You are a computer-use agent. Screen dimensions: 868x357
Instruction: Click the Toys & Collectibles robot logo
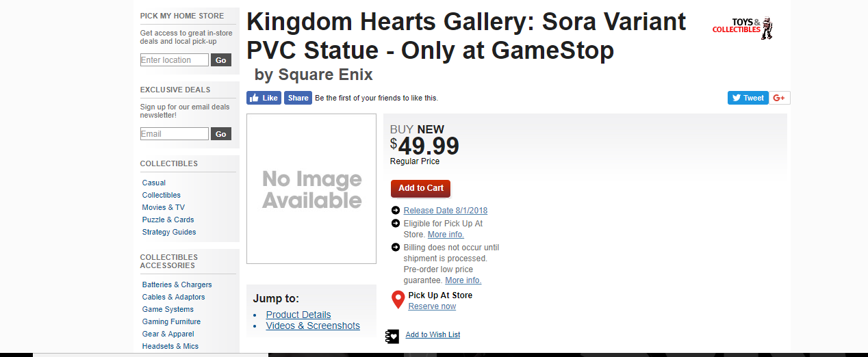[743, 28]
